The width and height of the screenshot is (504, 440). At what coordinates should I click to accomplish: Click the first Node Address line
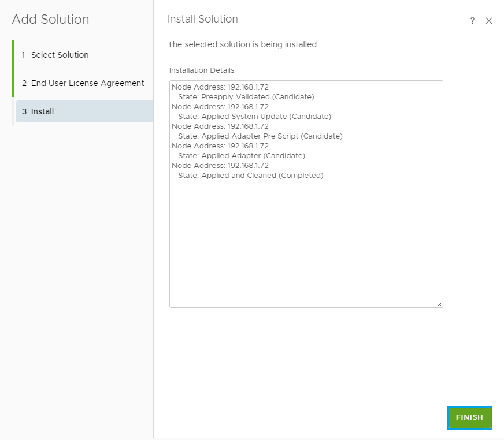(220, 87)
